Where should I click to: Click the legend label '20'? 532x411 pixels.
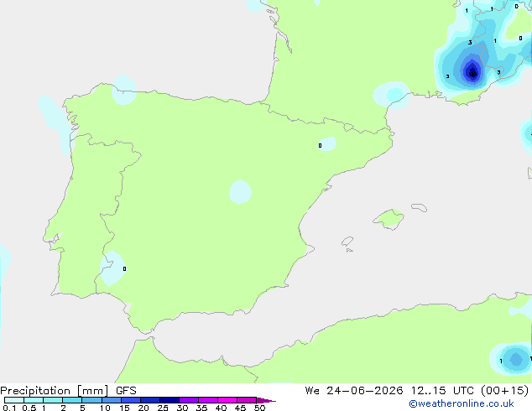(x=143, y=408)
